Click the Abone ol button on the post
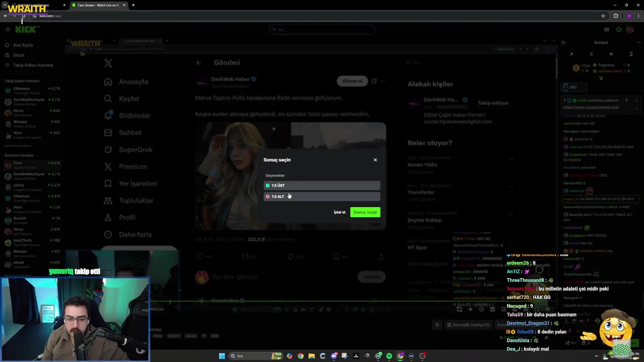The height and width of the screenshot is (362, 644). pyautogui.click(x=352, y=81)
